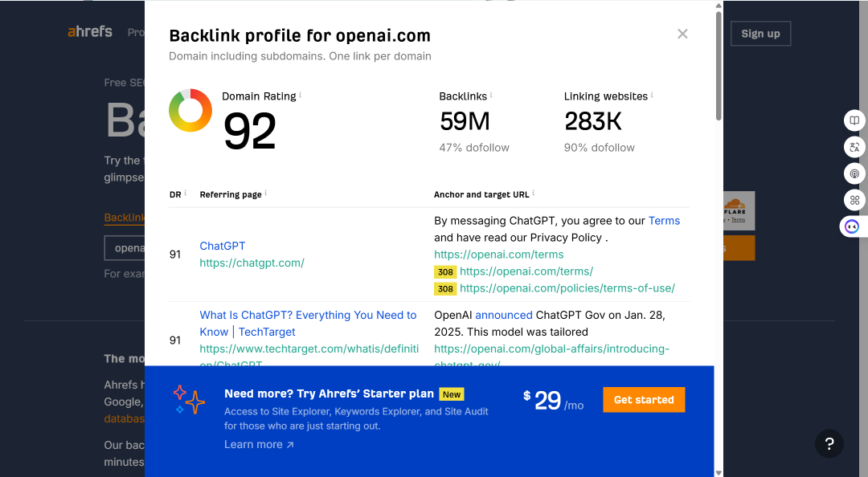Open the question mark help bubble
The image size is (868, 477).
coord(829,443)
